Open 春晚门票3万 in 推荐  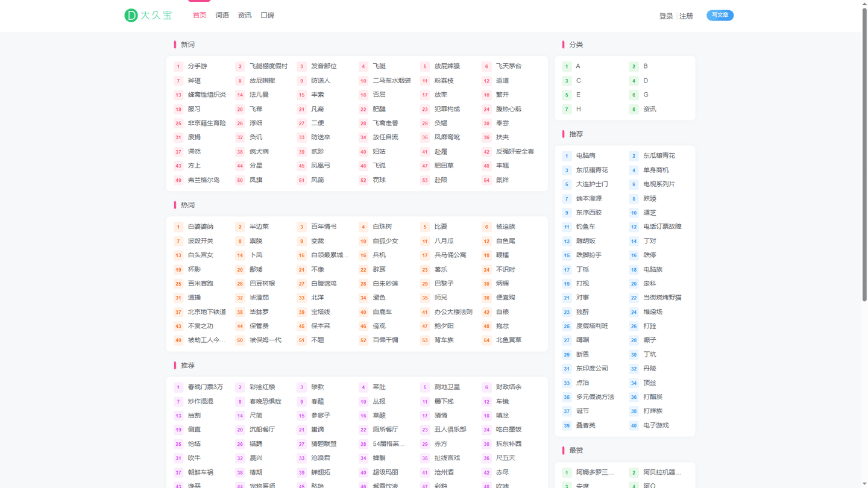pyautogui.click(x=206, y=387)
